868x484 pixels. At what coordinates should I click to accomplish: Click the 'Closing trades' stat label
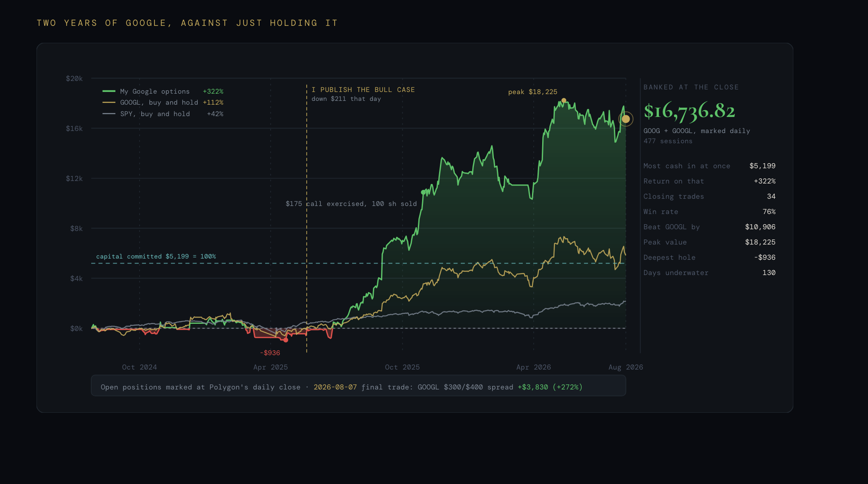click(674, 196)
